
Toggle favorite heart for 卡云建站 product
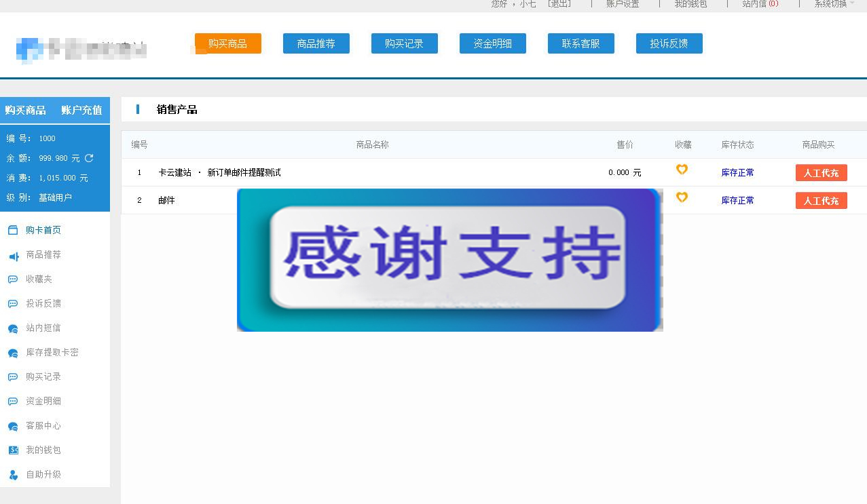pos(681,170)
